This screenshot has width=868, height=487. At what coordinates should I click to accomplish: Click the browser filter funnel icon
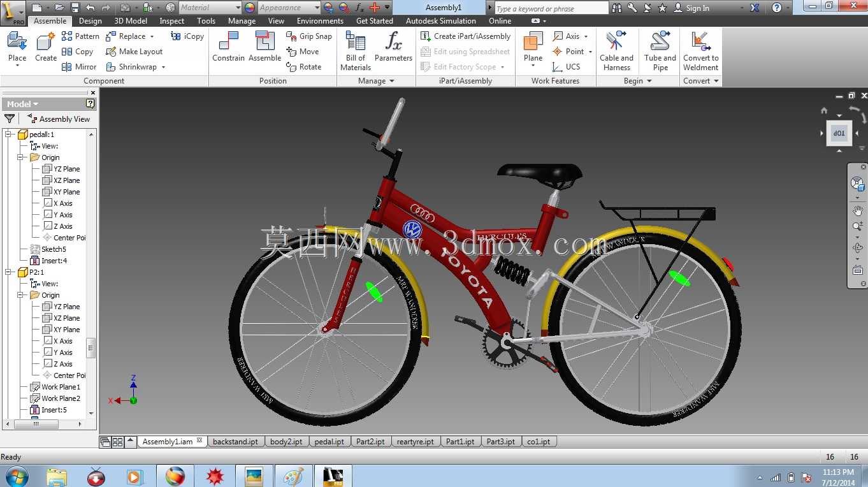(x=10, y=119)
